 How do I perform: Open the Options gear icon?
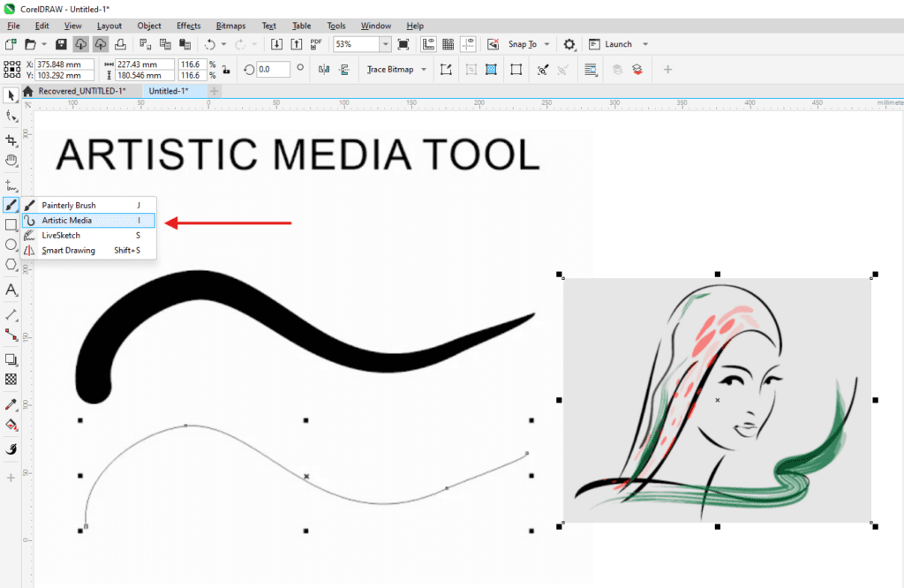click(569, 44)
